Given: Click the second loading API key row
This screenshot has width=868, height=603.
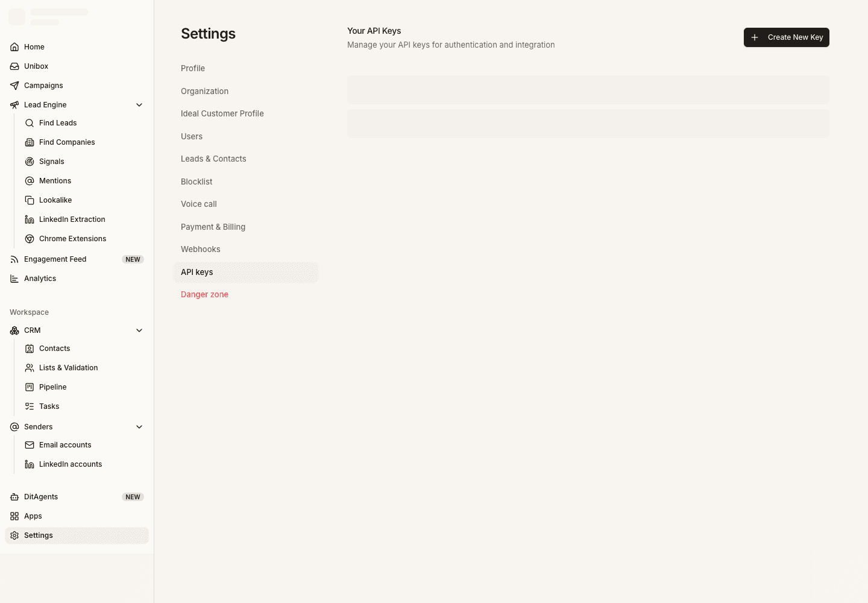Looking at the screenshot, I should click(x=588, y=124).
